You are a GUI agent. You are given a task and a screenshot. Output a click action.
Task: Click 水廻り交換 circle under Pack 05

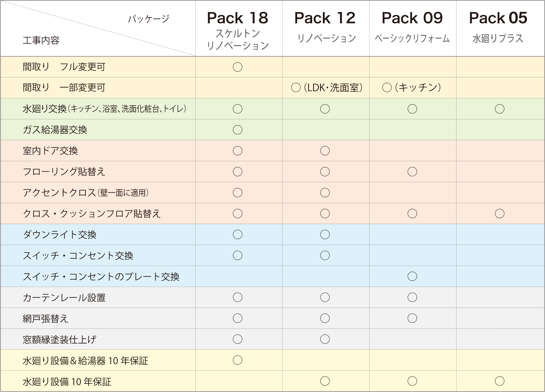point(500,109)
